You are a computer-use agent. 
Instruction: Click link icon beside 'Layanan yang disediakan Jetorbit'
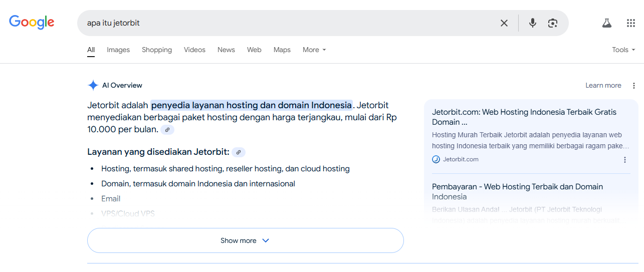coord(239,152)
